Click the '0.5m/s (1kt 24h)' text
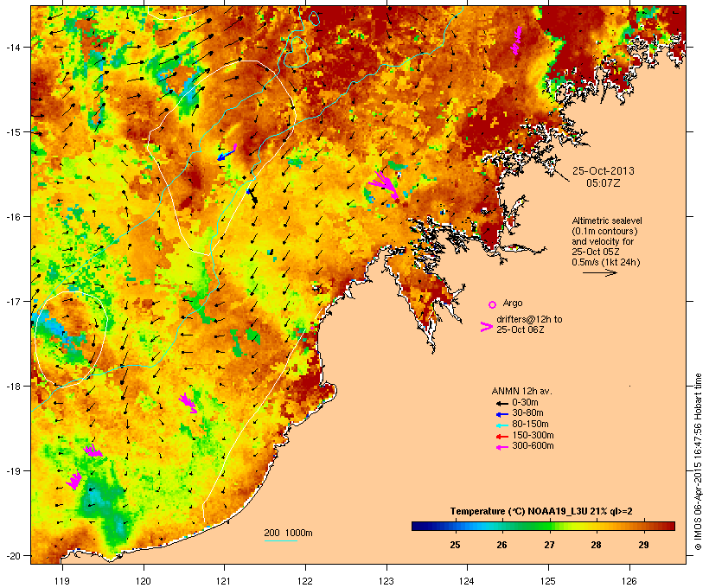This screenshot has height=588, width=709. pos(606,262)
